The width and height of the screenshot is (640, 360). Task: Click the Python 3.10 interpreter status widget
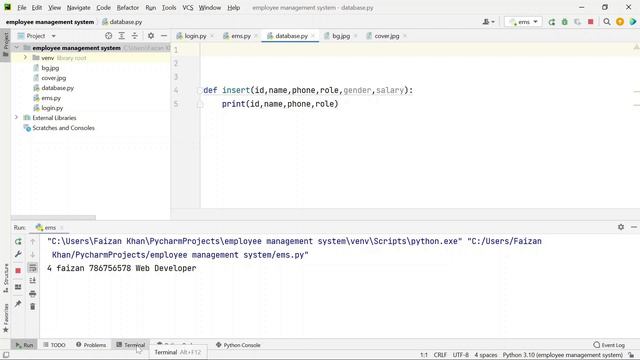click(562, 355)
